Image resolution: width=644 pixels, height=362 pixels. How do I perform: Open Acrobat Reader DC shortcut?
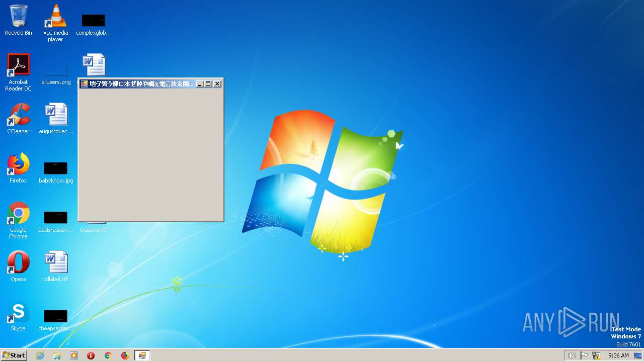[x=18, y=72]
